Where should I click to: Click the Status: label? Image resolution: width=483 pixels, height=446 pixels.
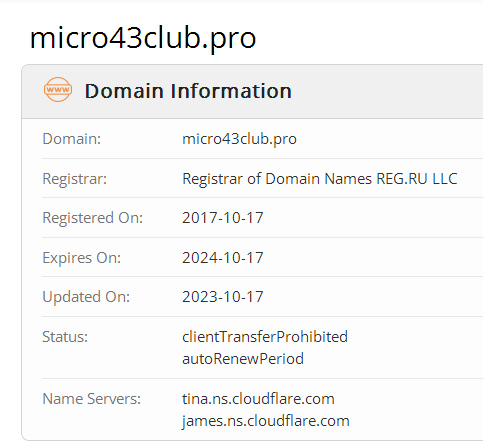tap(65, 337)
